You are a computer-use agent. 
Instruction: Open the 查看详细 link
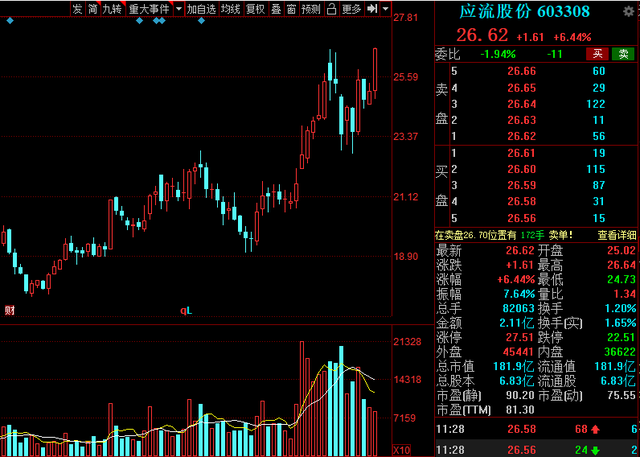pyautogui.click(x=616, y=235)
